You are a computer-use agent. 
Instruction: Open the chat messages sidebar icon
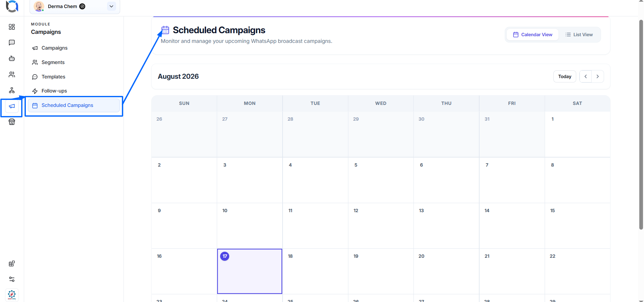12,43
